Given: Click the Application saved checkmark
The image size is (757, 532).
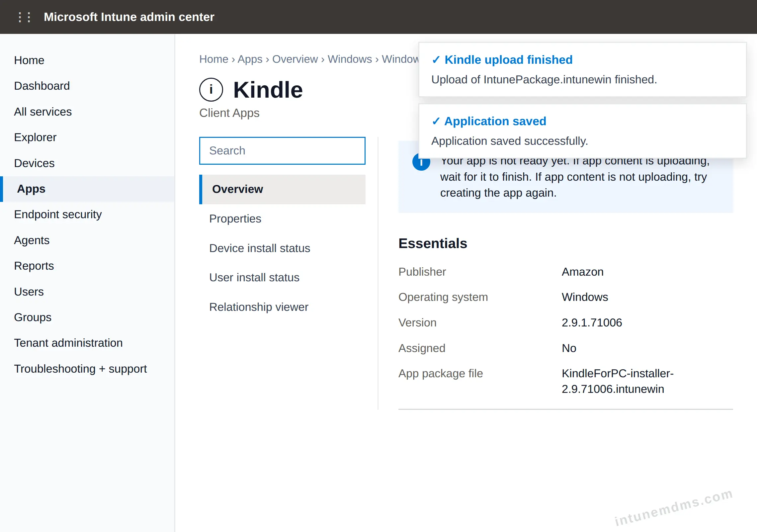Looking at the screenshot, I should click(436, 121).
